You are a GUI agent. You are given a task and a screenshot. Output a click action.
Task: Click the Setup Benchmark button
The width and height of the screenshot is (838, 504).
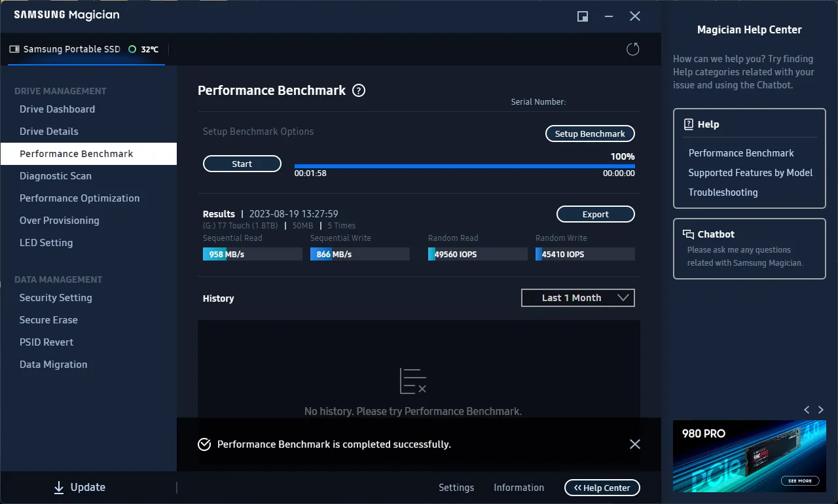[x=590, y=134]
